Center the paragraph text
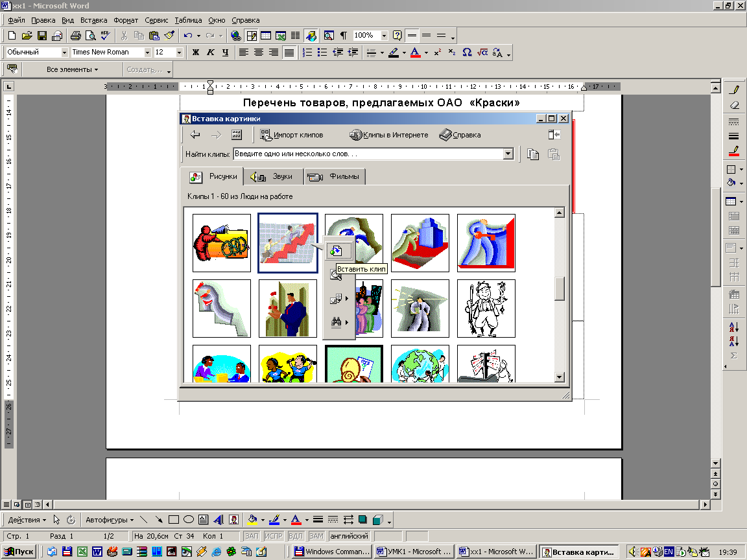Viewport: 747px width, 560px height. coord(259,52)
